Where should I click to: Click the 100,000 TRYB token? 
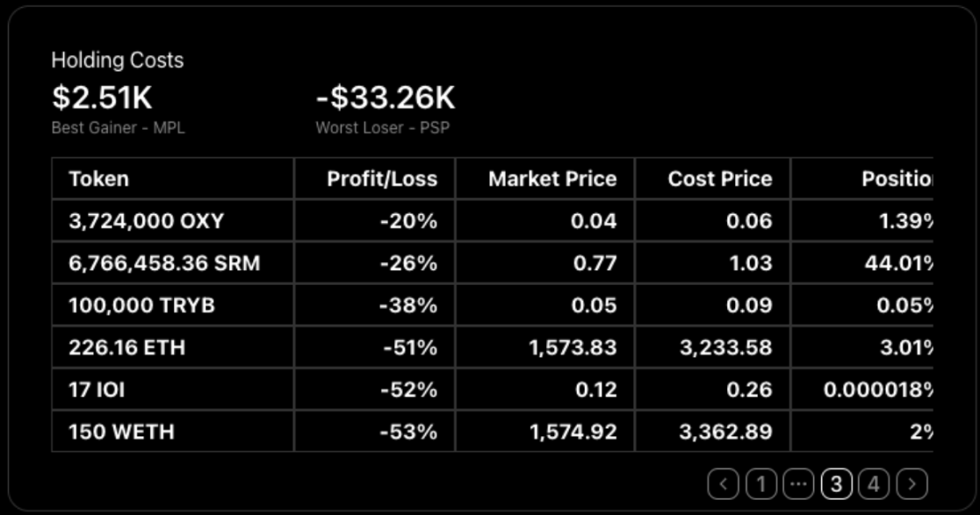click(x=141, y=305)
